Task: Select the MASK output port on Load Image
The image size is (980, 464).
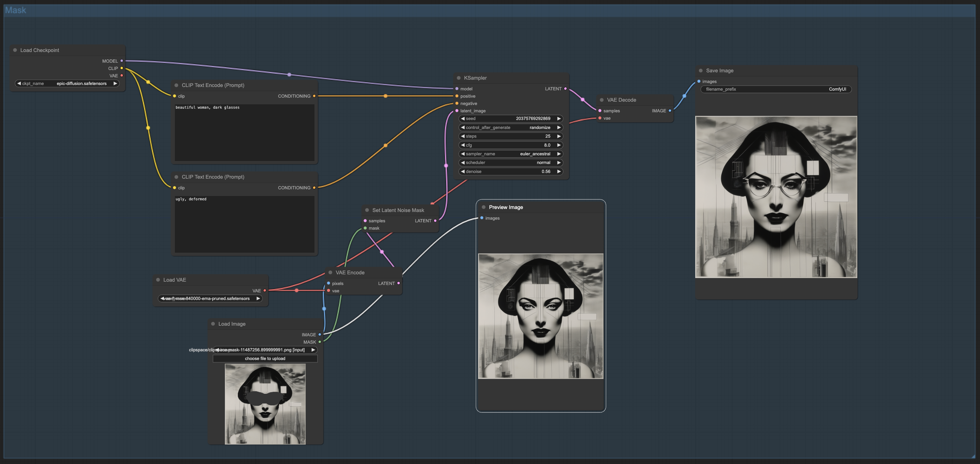Action: coord(319,342)
